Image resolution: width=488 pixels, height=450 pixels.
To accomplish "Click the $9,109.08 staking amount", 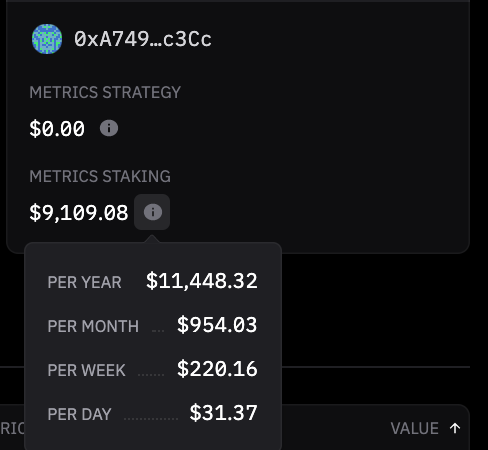I will tap(79, 213).
